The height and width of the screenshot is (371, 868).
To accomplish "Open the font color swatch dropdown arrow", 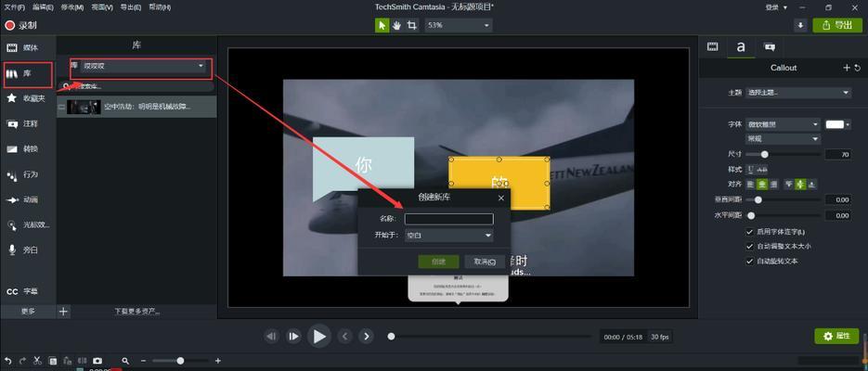I will pyautogui.click(x=848, y=124).
